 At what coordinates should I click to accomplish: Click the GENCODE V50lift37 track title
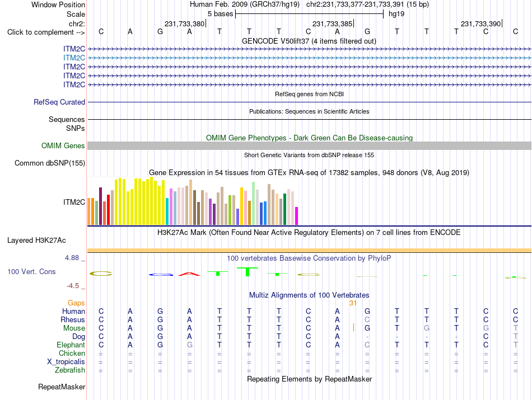309,41
